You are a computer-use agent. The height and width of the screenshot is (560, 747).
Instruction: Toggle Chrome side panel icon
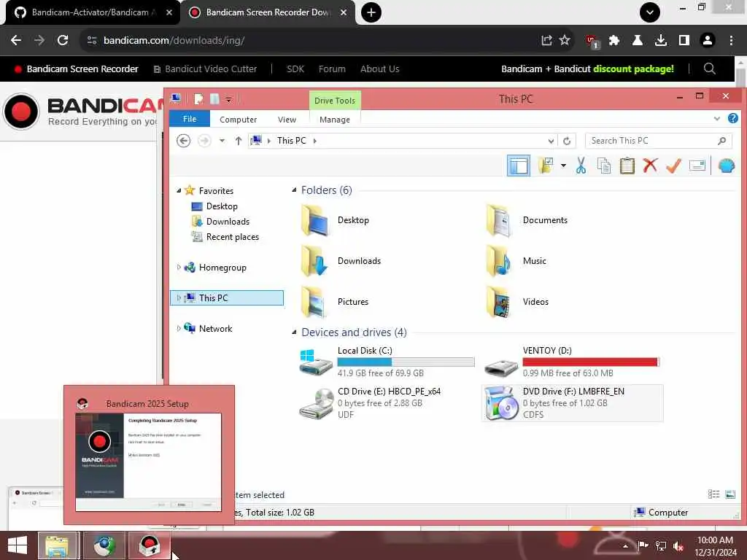coord(684,41)
